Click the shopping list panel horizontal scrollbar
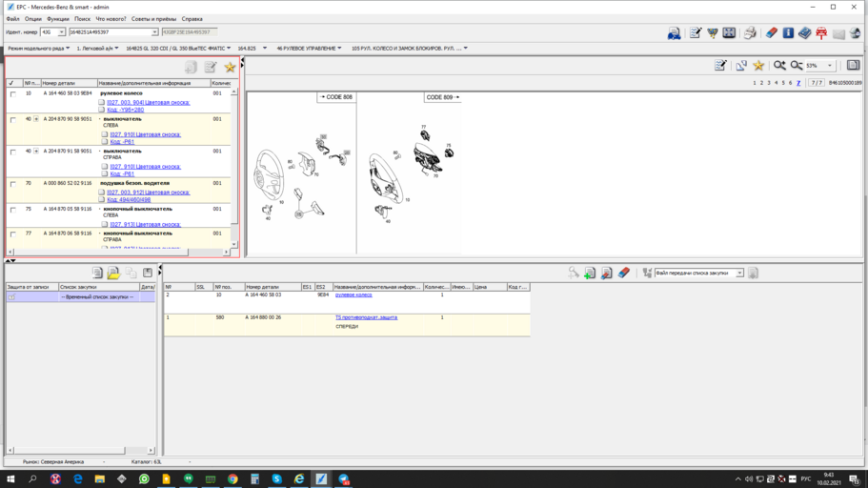 [x=81, y=450]
